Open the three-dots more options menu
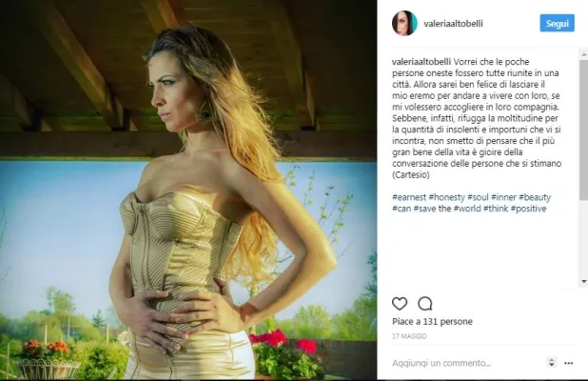This screenshot has height=381, width=588. point(569,363)
